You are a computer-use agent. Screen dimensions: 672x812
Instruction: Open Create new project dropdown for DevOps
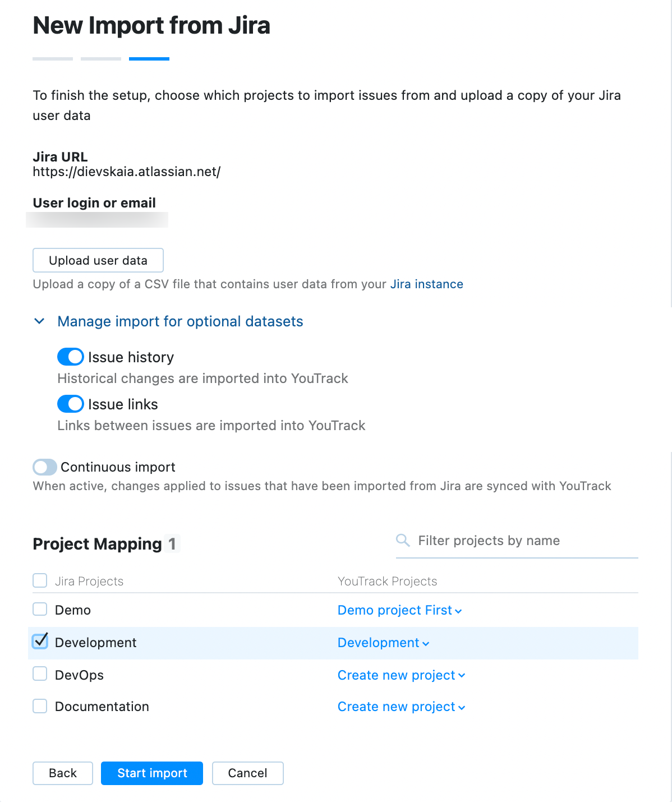pyautogui.click(x=401, y=675)
